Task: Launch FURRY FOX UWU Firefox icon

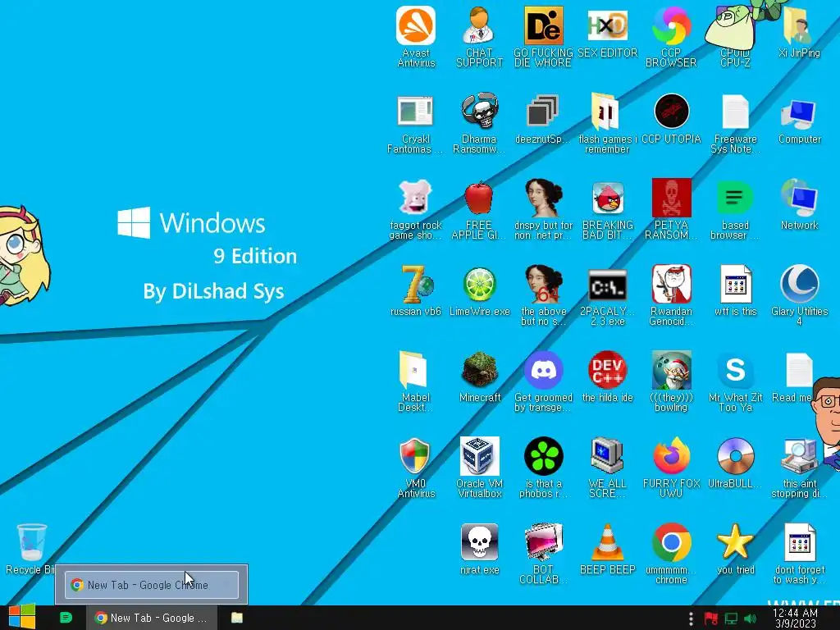Action: tap(671, 456)
